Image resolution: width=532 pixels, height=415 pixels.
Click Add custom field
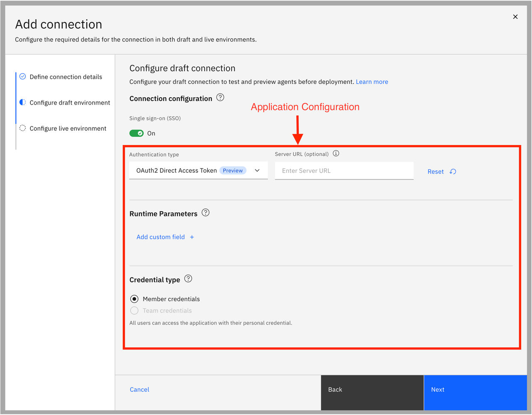pyautogui.click(x=160, y=237)
